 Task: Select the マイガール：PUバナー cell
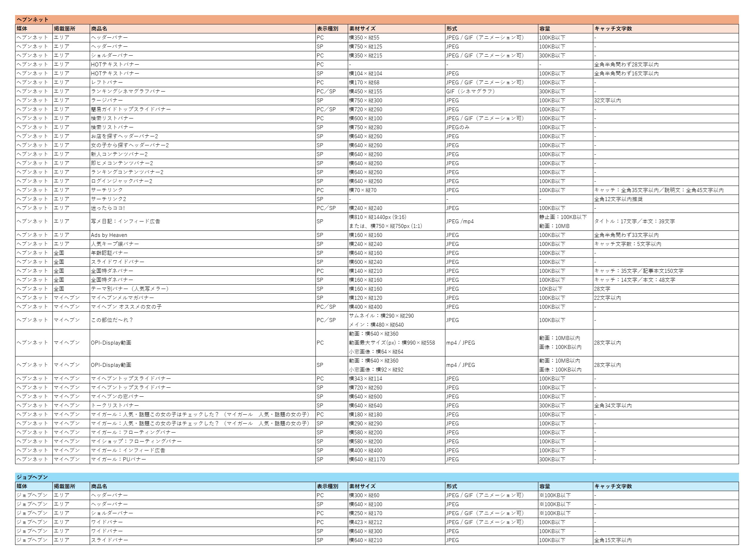tap(118, 459)
